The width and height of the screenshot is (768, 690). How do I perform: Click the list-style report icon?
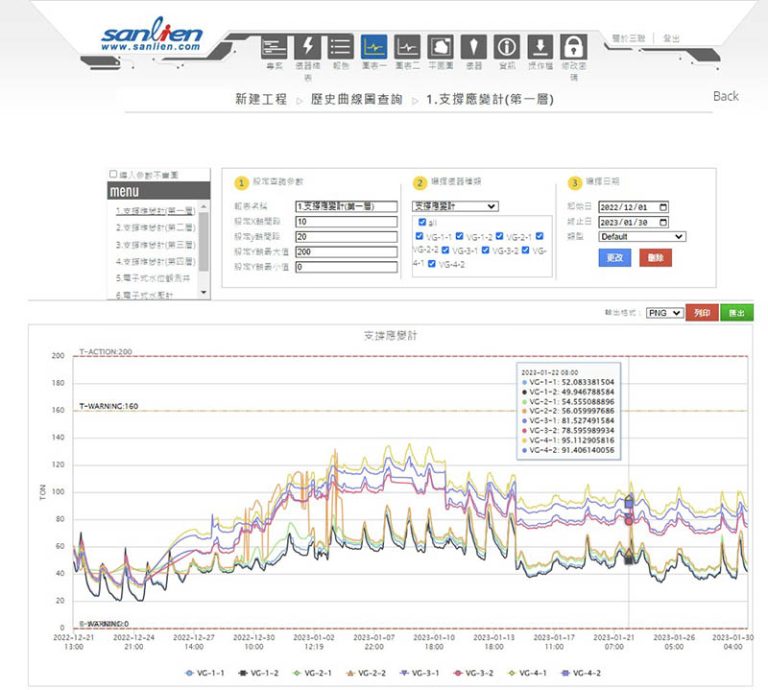point(341,46)
